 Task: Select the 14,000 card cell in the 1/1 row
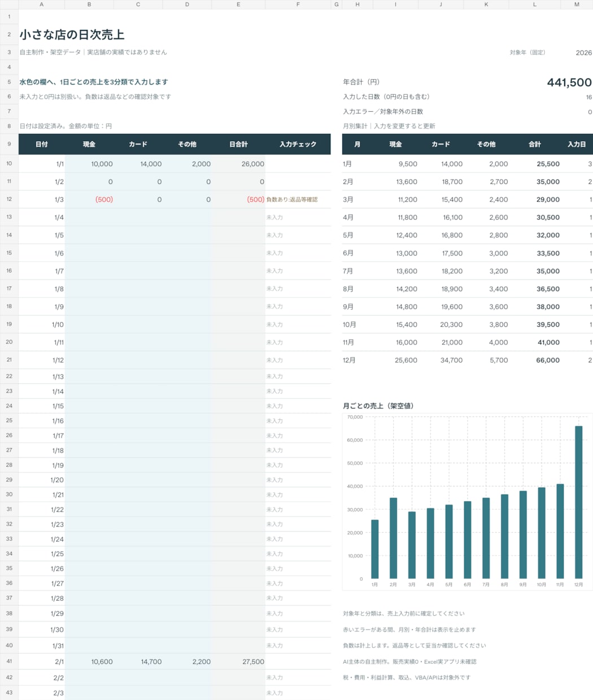(x=138, y=164)
